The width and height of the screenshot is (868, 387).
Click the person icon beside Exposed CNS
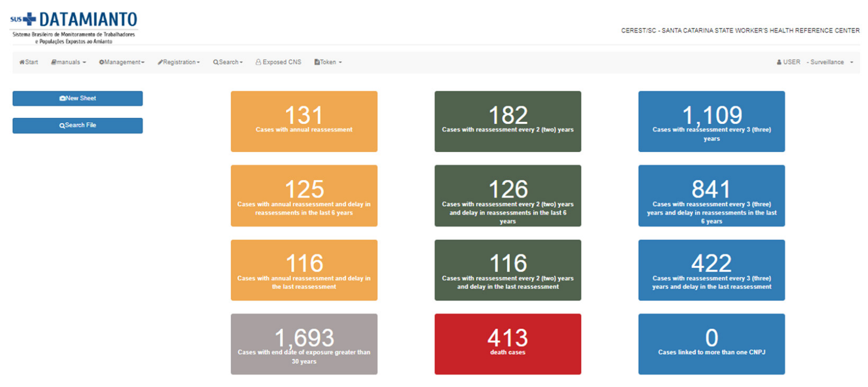click(x=258, y=62)
